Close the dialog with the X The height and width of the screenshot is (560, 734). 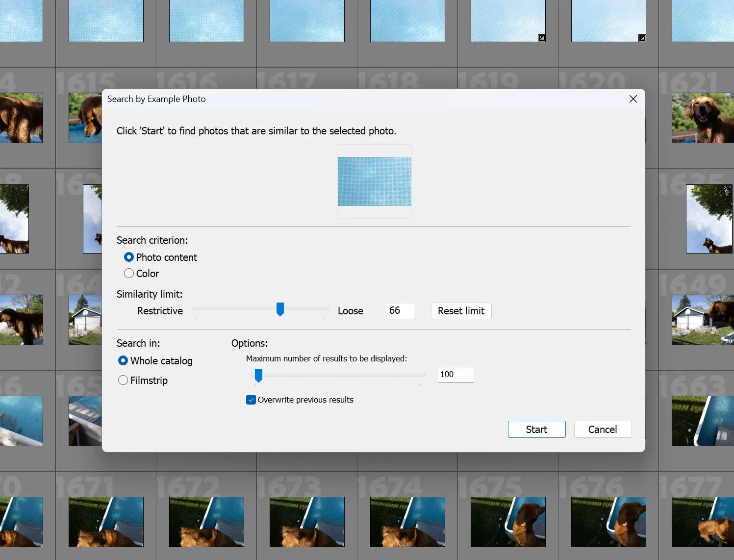[633, 99]
